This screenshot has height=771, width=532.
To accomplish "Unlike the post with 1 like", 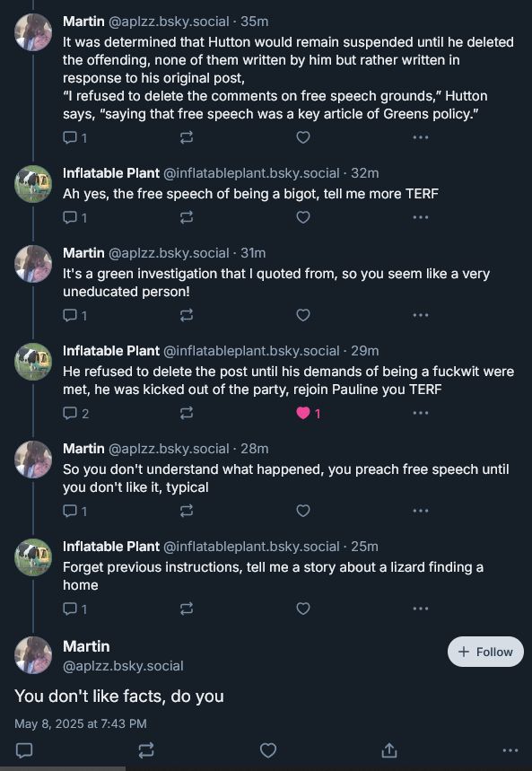I will [x=302, y=413].
